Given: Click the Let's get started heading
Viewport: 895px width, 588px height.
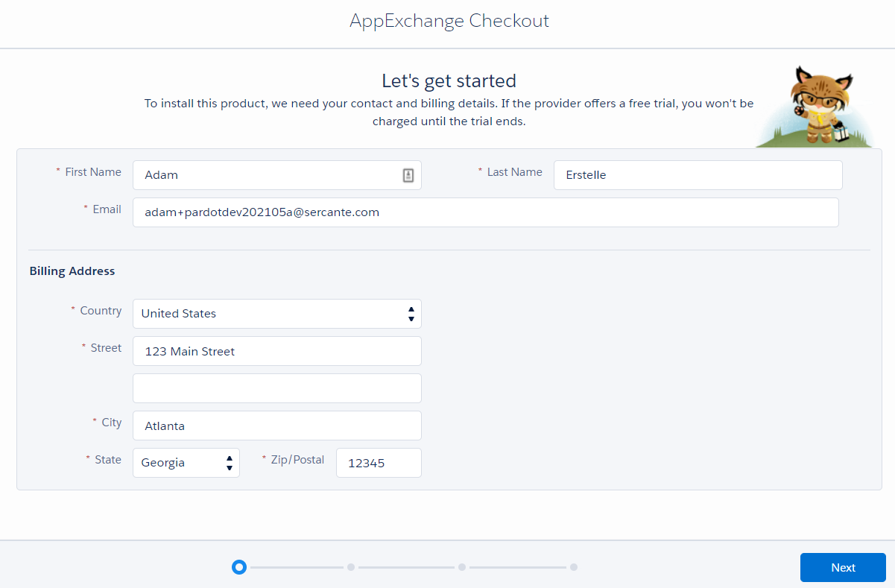Looking at the screenshot, I should click(449, 80).
